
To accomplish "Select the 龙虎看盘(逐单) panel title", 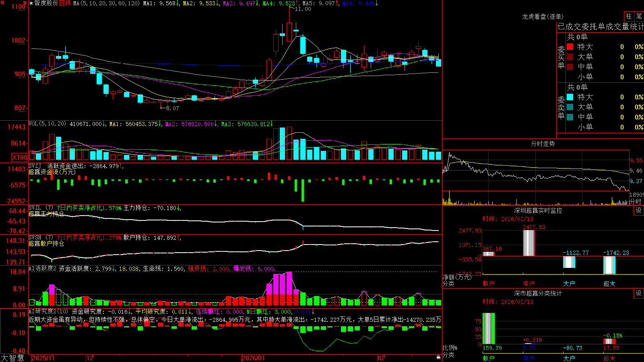I will (543, 16).
